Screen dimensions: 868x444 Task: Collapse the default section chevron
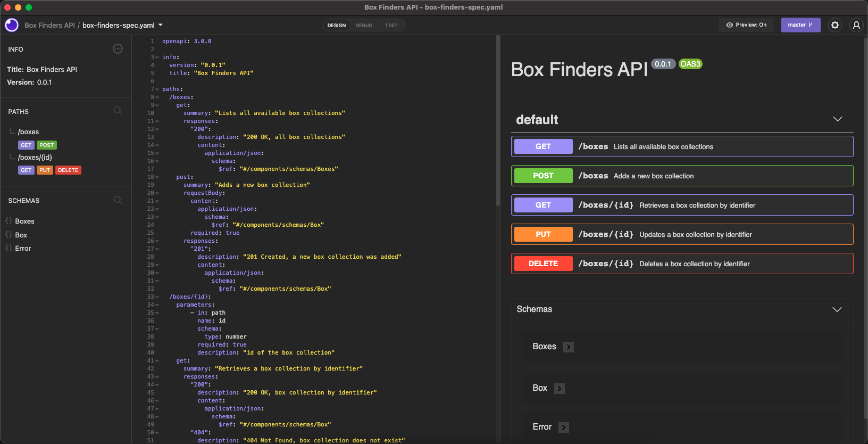[837, 119]
